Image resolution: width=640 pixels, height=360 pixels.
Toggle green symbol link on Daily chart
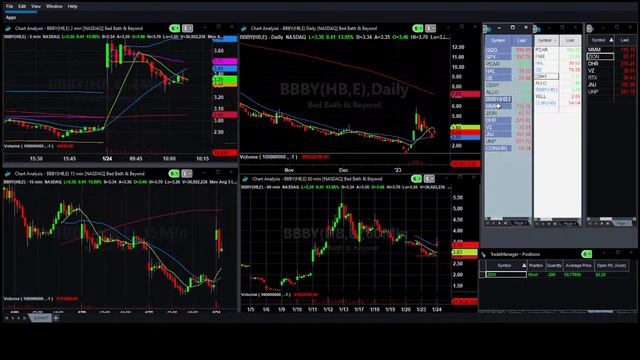pyautogui.click(x=418, y=28)
